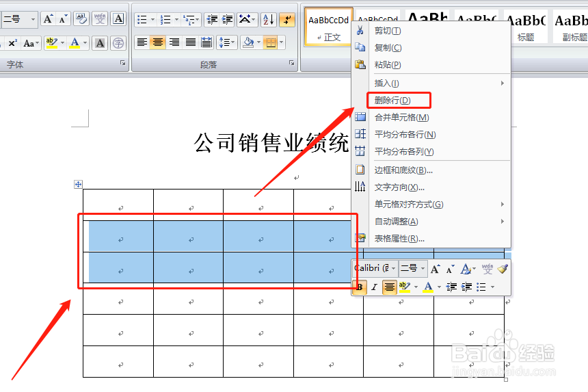Open Calibri font name dropdown in mini toolbar
The height and width of the screenshot is (392, 588).
(x=393, y=269)
